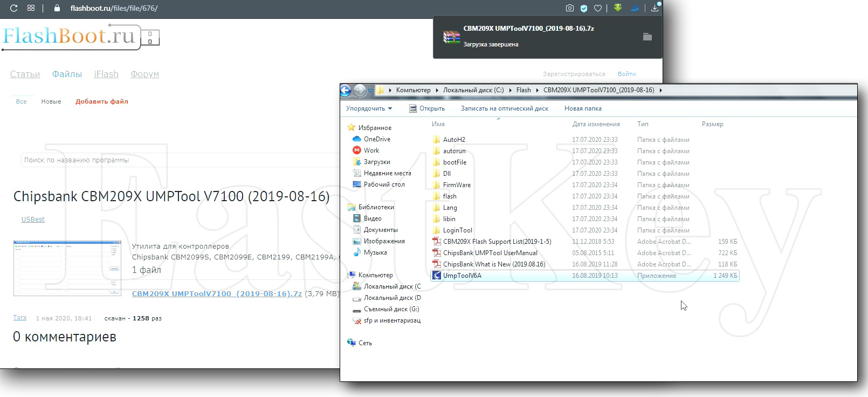The image size is (868, 397).
Task: Sort by the Дата изменения column header
Action: pyautogui.click(x=596, y=124)
